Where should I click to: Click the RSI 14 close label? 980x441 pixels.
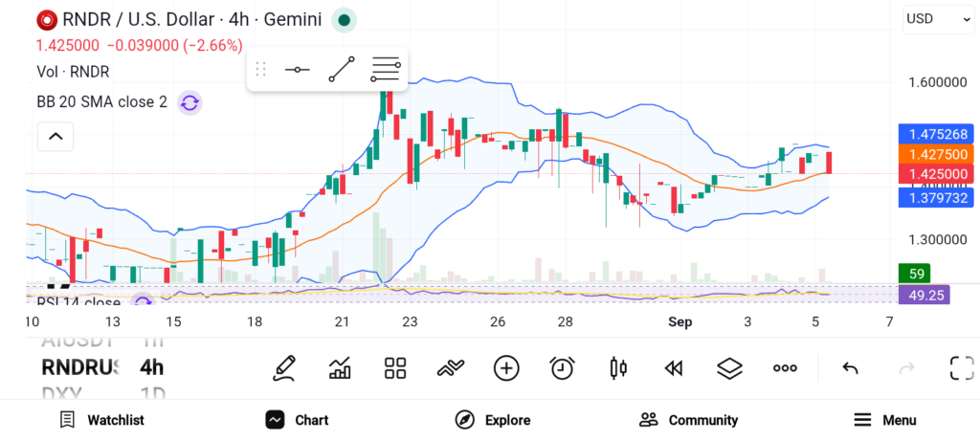click(x=78, y=303)
